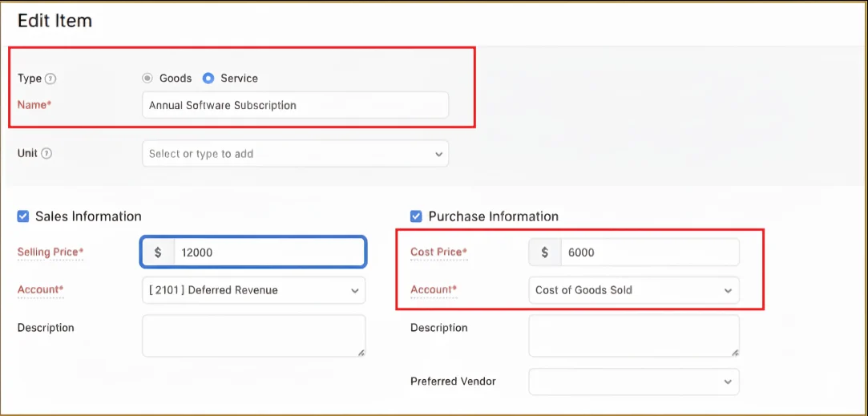The width and height of the screenshot is (868, 416).
Task: Click the Purchase Information Description text area
Action: tap(633, 335)
